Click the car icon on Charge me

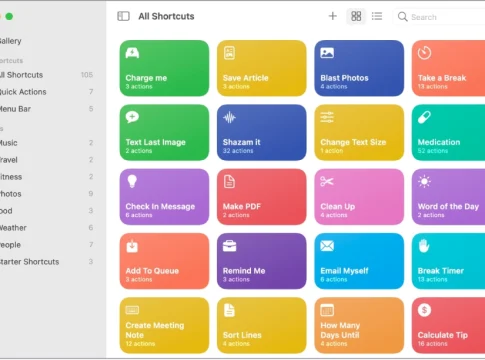(132, 53)
